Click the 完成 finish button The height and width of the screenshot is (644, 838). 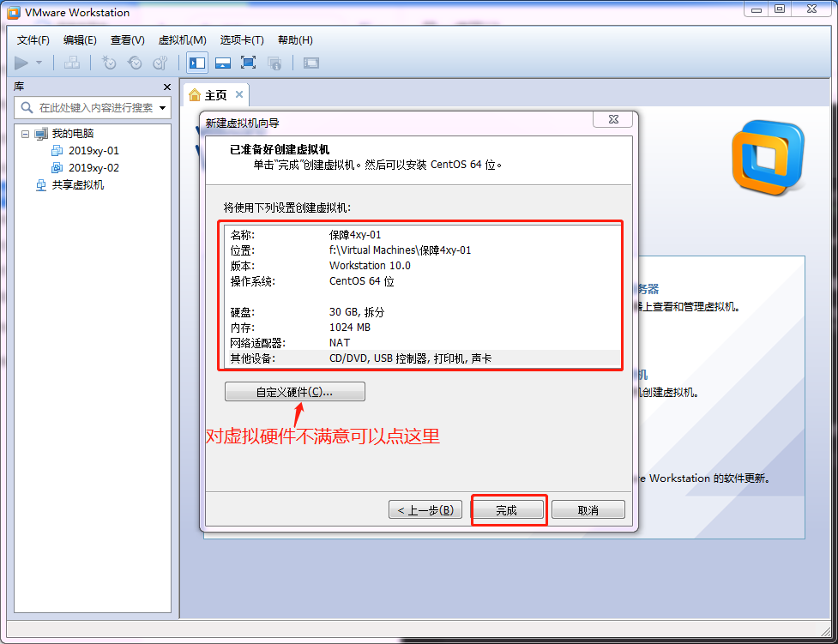[507, 510]
